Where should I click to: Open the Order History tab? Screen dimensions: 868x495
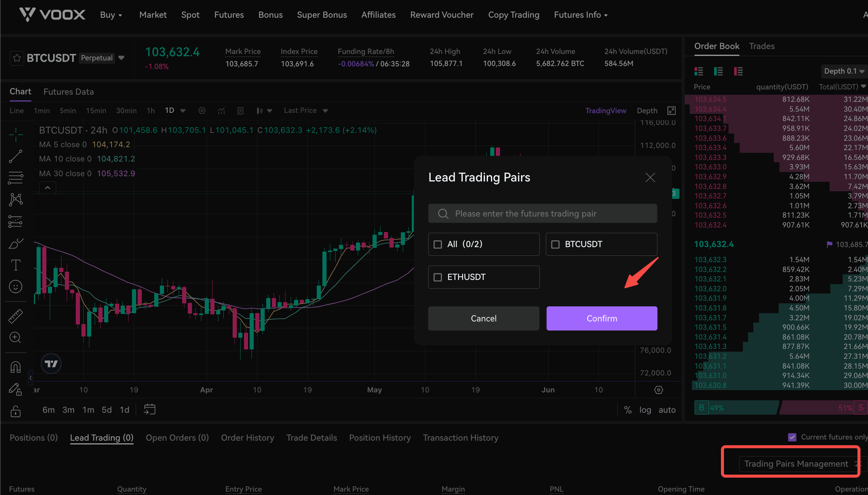click(247, 438)
